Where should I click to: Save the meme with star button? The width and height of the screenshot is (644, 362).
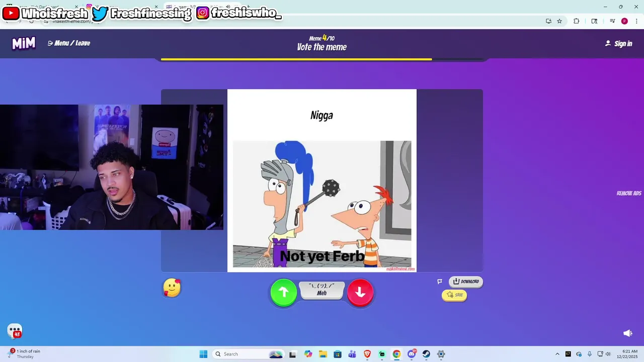tap(454, 295)
